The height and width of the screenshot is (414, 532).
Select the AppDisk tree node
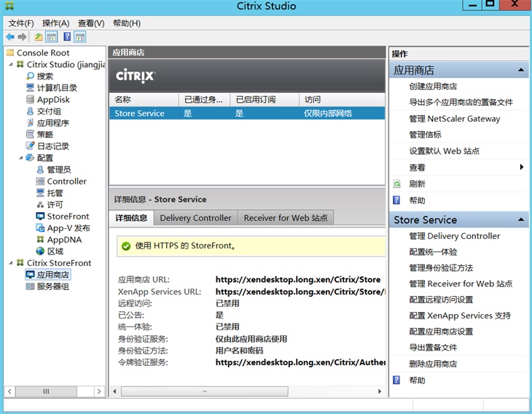pyautogui.click(x=53, y=99)
